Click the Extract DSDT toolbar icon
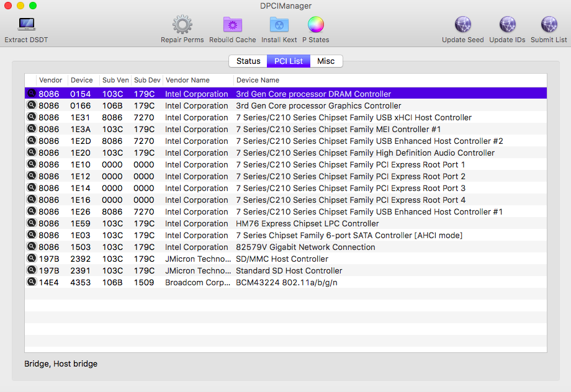The width and height of the screenshot is (571, 392). (26, 25)
